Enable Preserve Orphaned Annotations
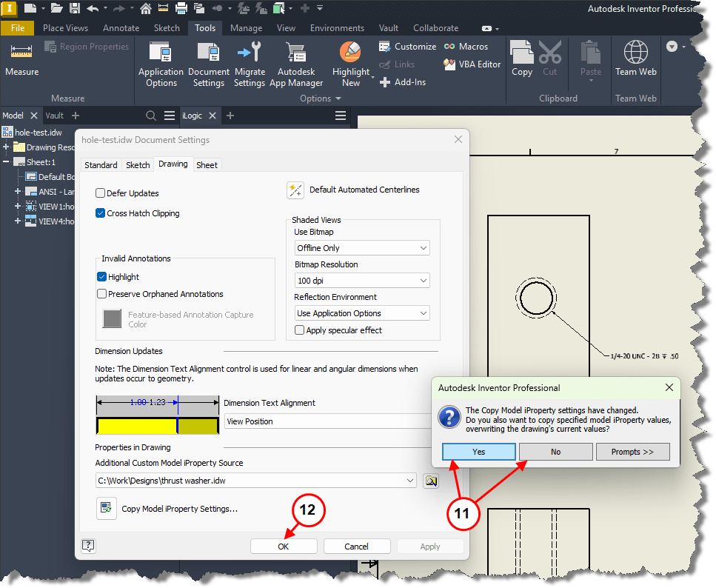Image resolution: width=716 pixels, height=588 pixels. 102,294
